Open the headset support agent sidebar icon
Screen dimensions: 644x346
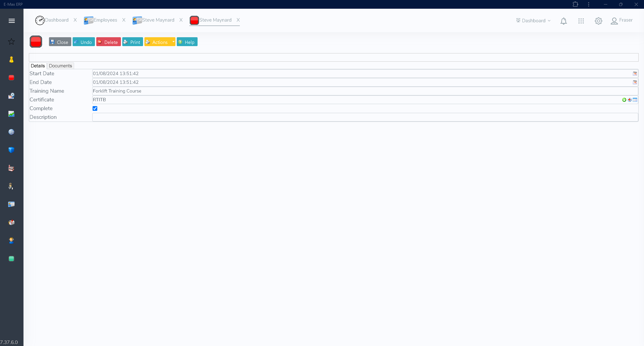11,241
